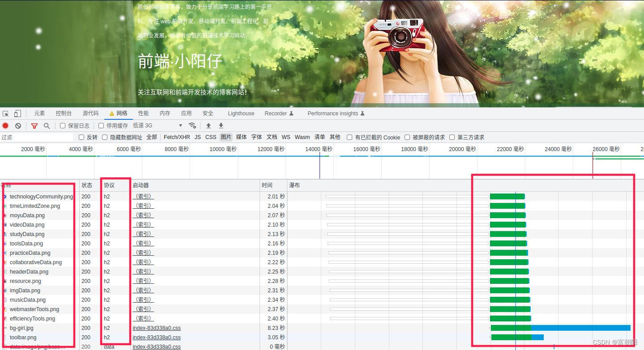644x350 pixels.
Task: Open network request search with the magnifier icon
Action: click(47, 126)
